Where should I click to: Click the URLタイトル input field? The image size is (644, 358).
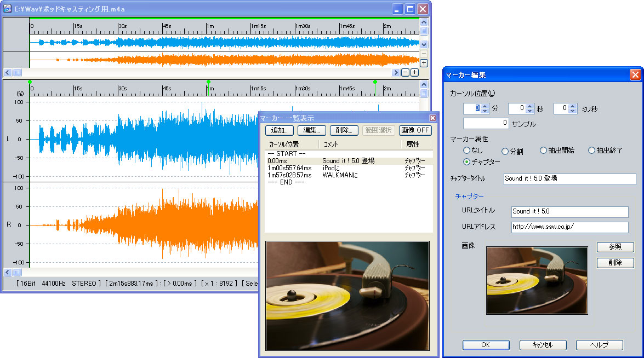click(x=569, y=212)
